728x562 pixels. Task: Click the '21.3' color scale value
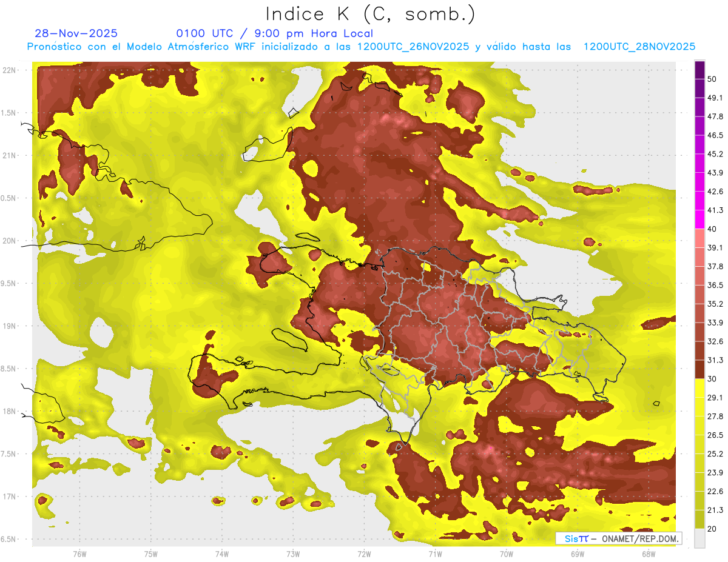point(715,510)
